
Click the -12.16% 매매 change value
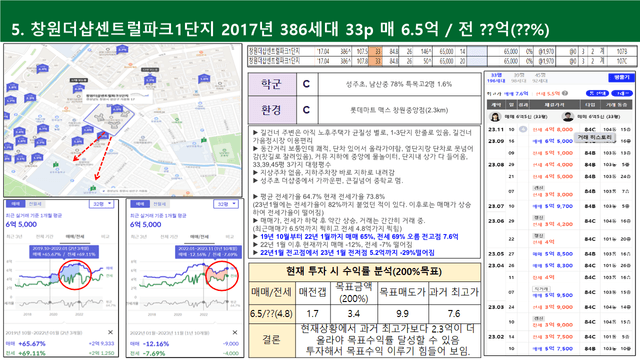156,344
